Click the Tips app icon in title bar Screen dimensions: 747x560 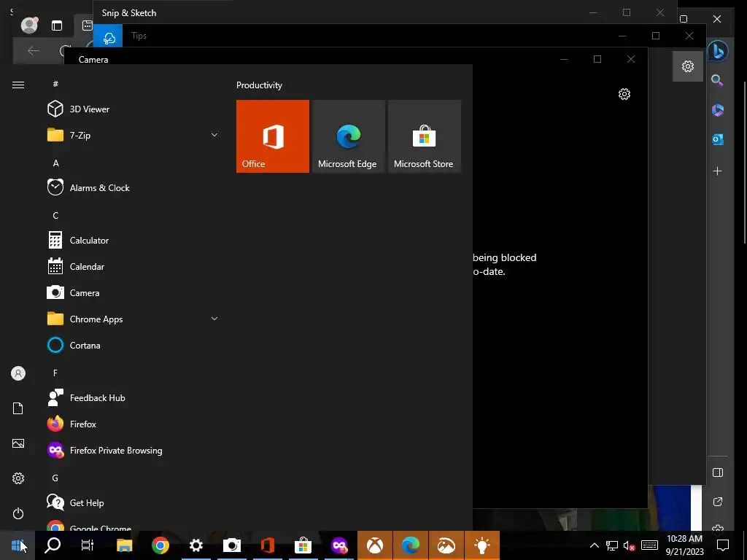108,36
